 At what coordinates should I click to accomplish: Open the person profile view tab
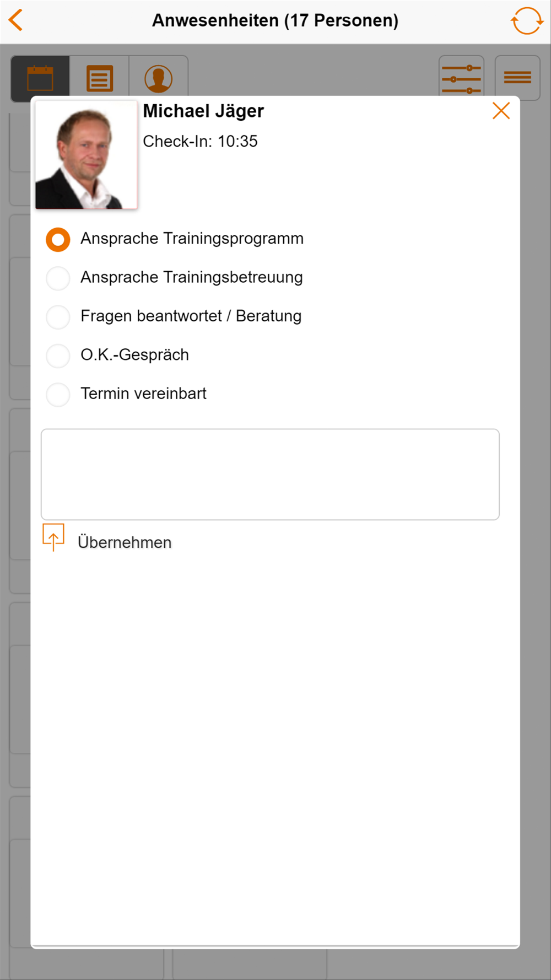[159, 78]
